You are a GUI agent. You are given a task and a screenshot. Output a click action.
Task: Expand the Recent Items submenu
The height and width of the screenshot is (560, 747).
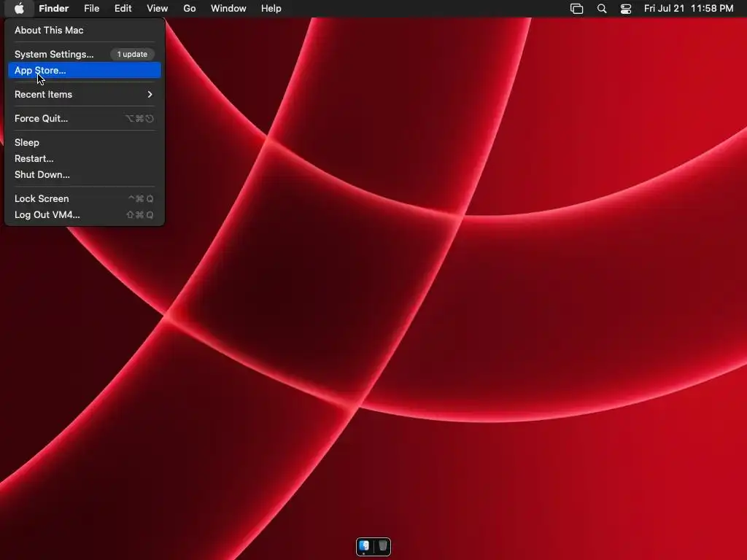(85, 94)
